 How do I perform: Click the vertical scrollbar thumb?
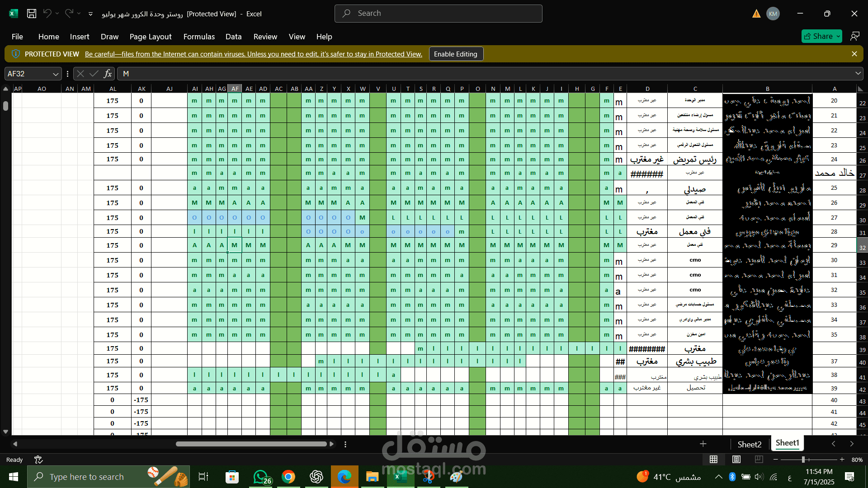pos(5,106)
